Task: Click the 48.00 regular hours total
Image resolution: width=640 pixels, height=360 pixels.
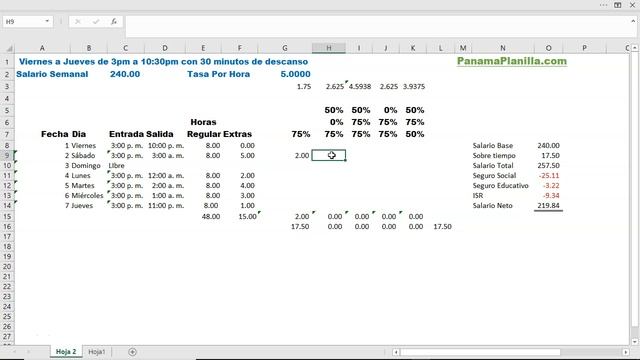Action: (211, 216)
